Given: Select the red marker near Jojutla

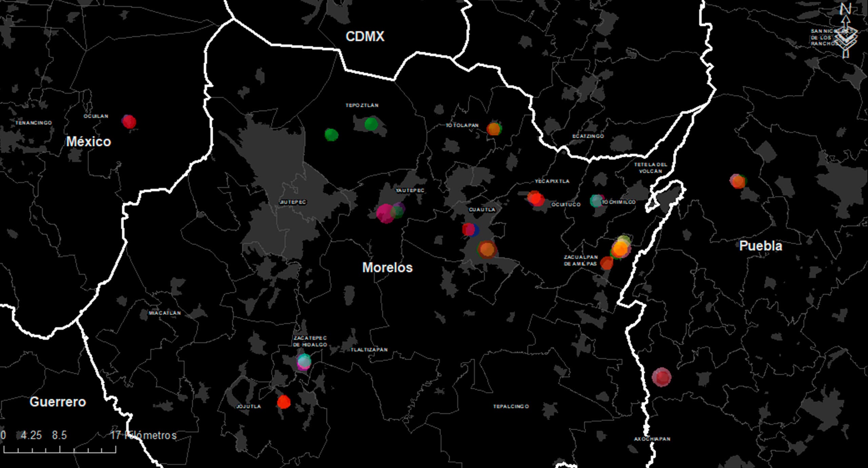Looking at the screenshot, I should (x=284, y=402).
